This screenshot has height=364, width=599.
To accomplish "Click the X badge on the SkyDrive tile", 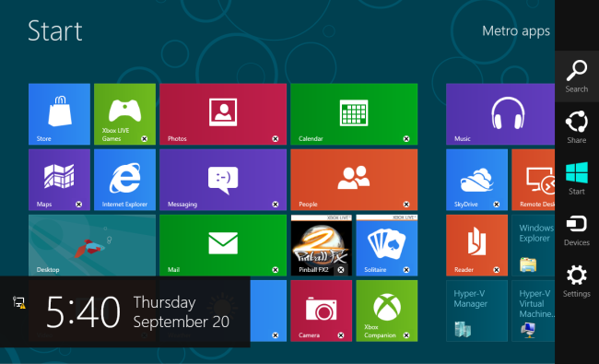I will [x=496, y=205].
